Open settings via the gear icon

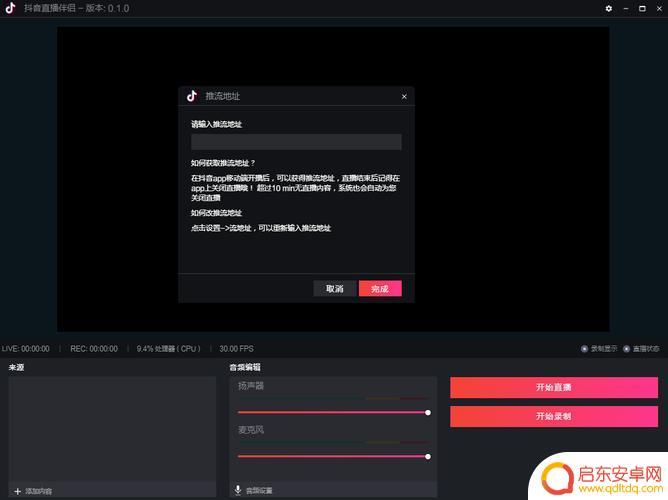609,8
